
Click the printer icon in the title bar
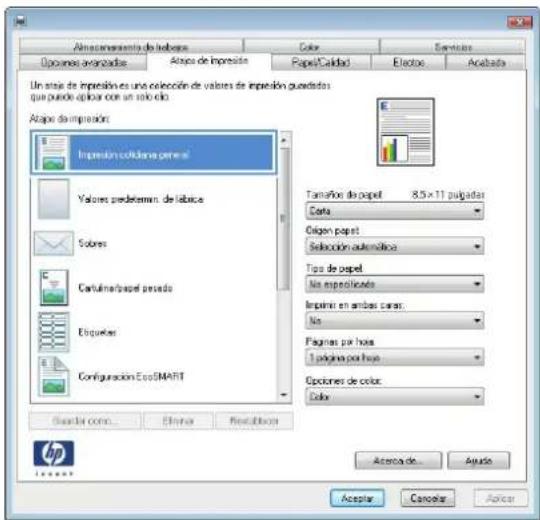(x=21, y=21)
